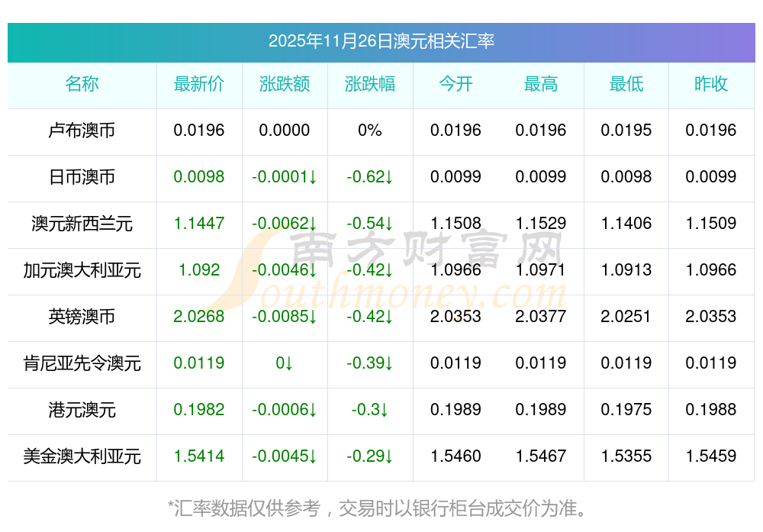Select the 名称 column header
This screenshot has width=763, height=532.
(82, 84)
